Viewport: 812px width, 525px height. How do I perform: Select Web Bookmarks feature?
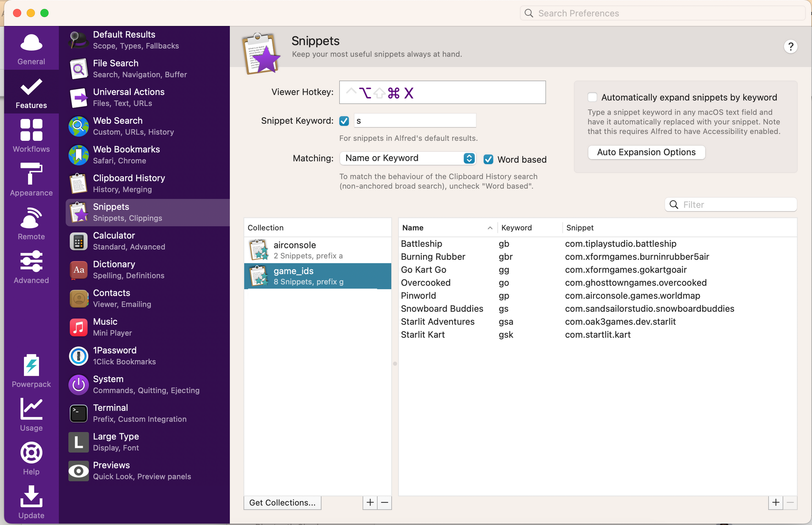148,155
